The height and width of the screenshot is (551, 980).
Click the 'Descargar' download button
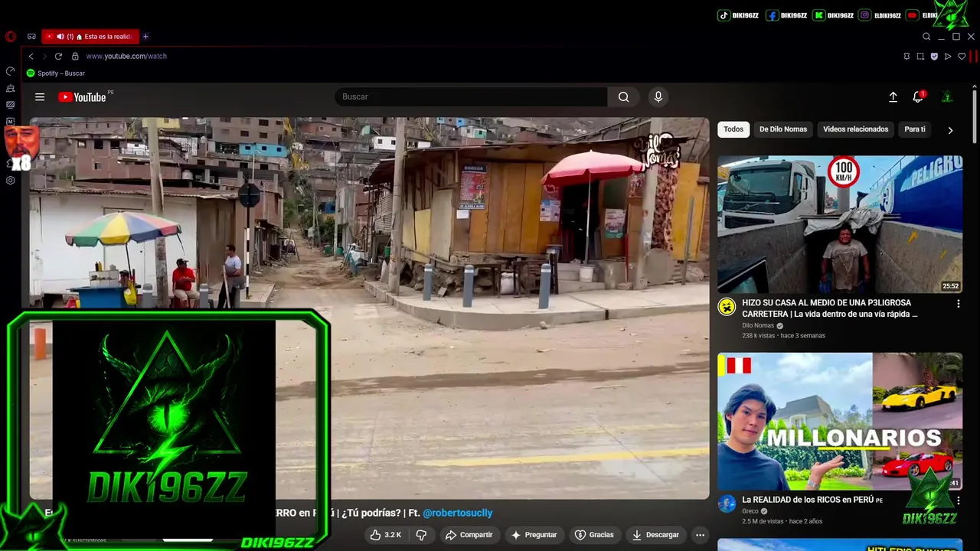(x=655, y=535)
